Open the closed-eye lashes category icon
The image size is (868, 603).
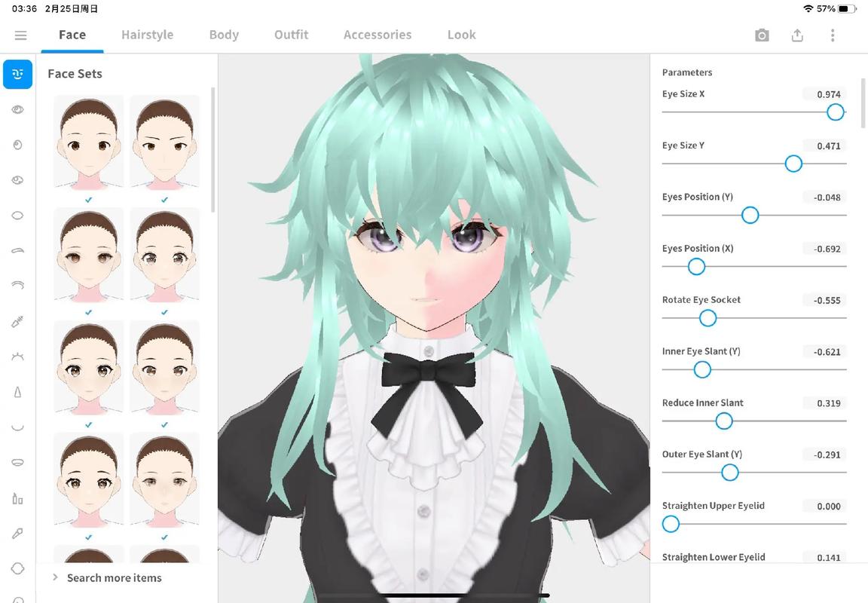click(18, 357)
